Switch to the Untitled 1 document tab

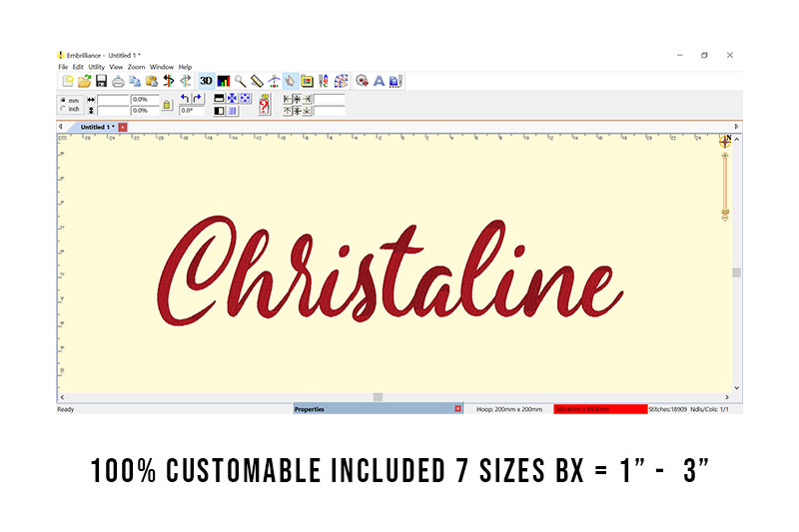[97, 127]
